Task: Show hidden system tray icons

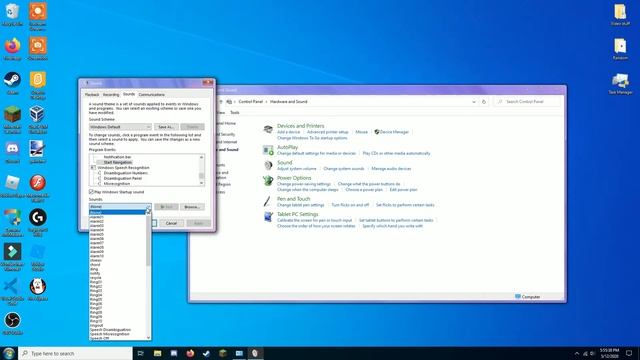Action: 577,353
